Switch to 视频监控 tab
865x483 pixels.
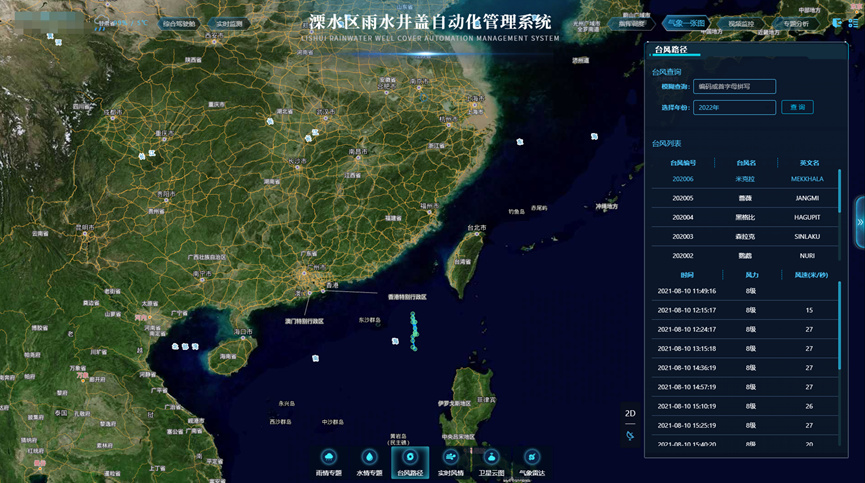coord(741,24)
